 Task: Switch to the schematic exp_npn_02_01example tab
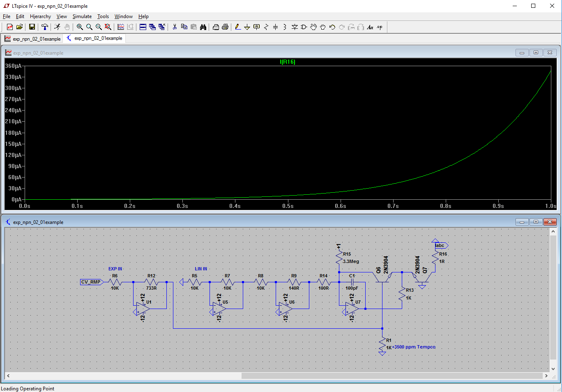[94, 38]
